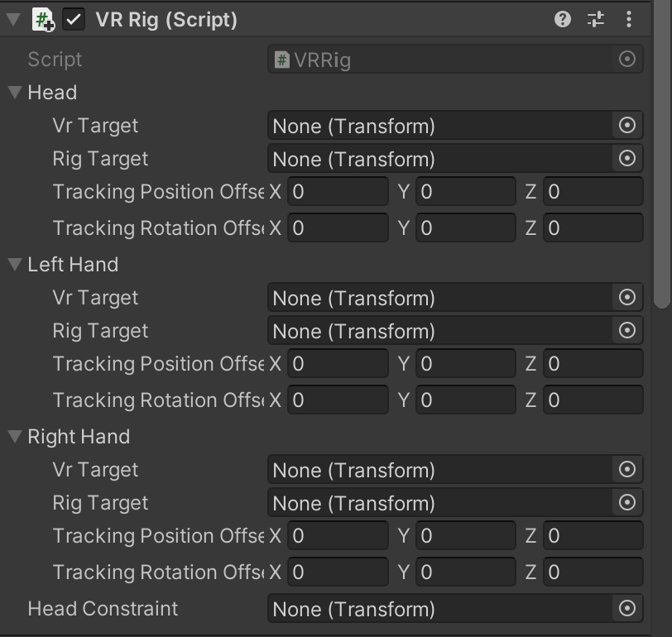Open the Head Constraint object picker

(x=627, y=609)
